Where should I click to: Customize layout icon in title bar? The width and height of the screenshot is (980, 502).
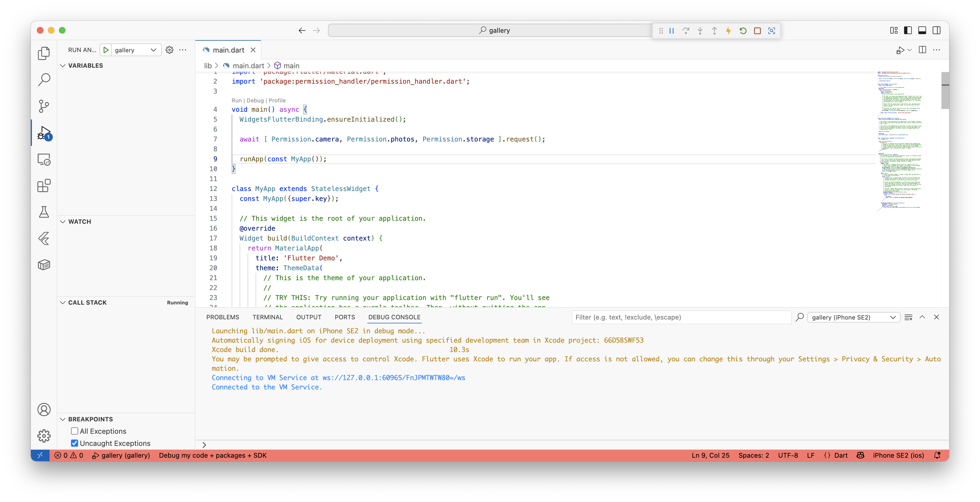[x=894, y=31]
